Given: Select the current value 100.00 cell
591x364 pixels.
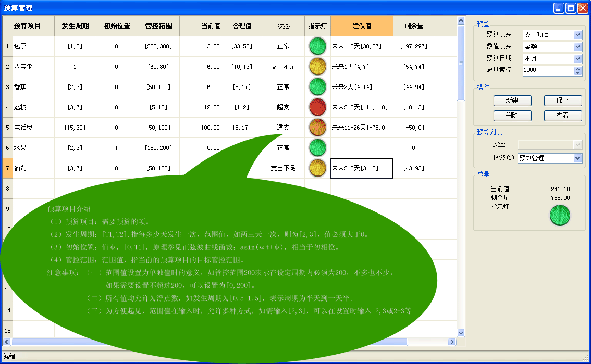Looking at the screenshot, I should tap(201, 128).
